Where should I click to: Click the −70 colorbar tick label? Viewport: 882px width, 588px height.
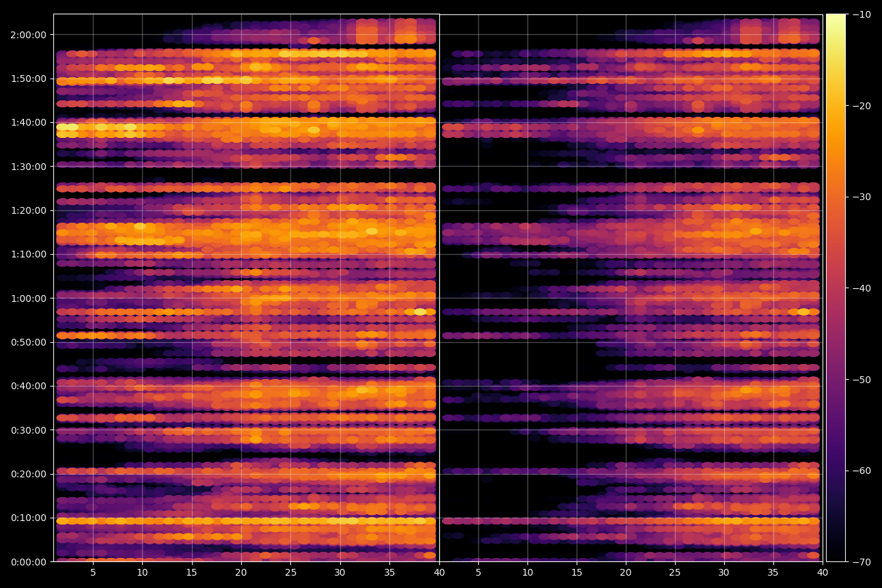click(860, 562)
